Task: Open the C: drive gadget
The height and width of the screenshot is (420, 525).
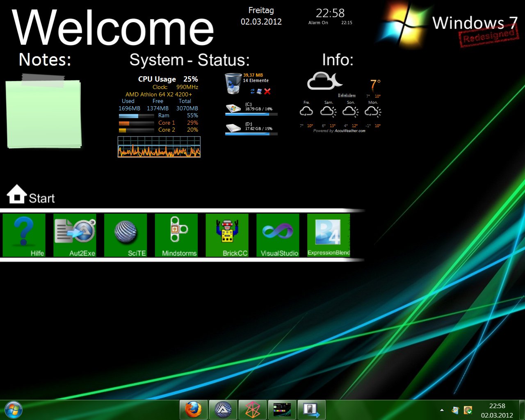Action: point(233,108)
